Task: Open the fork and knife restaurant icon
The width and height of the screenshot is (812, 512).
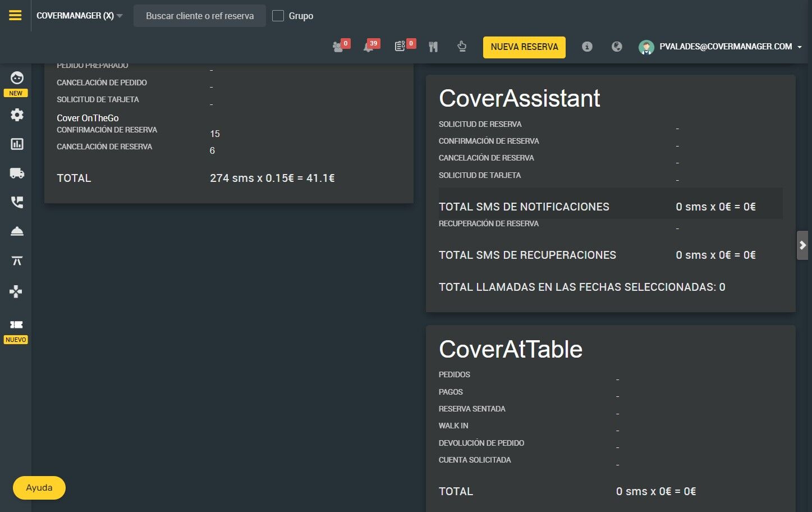Action: pos(433,47)
